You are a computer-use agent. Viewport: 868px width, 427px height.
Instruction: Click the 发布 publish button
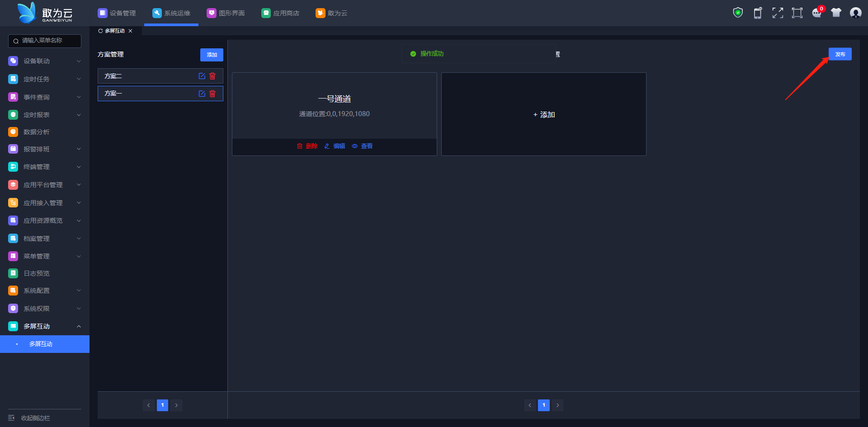coord(840,54)
